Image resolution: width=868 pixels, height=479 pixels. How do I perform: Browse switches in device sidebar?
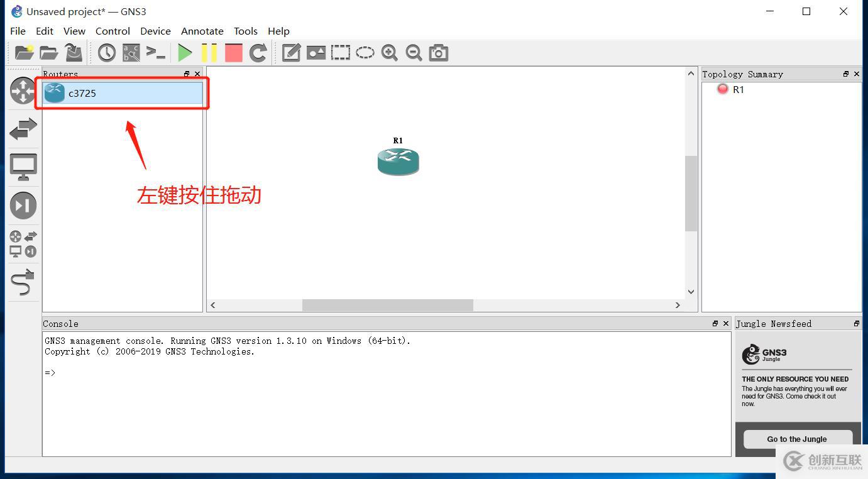(23, 129)
